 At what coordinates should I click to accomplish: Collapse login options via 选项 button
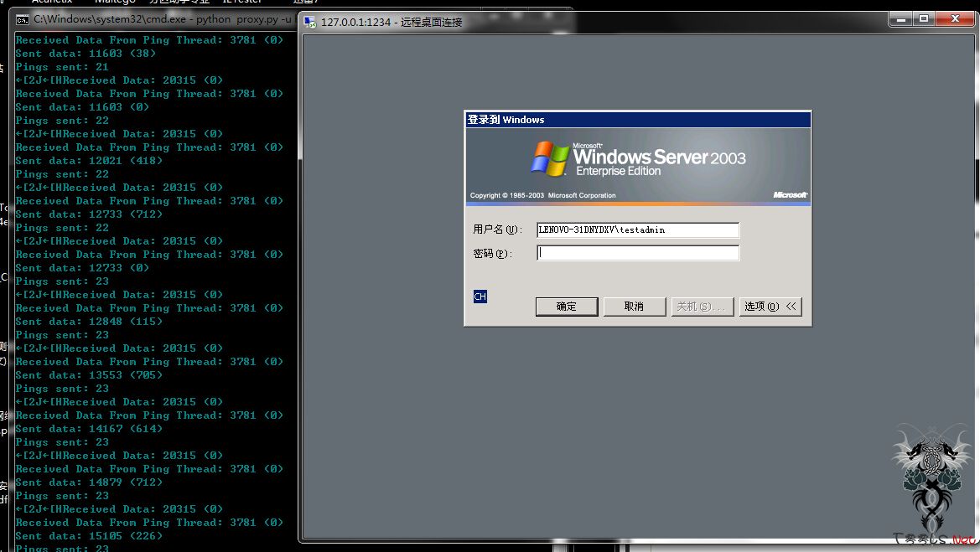point(770,307)
